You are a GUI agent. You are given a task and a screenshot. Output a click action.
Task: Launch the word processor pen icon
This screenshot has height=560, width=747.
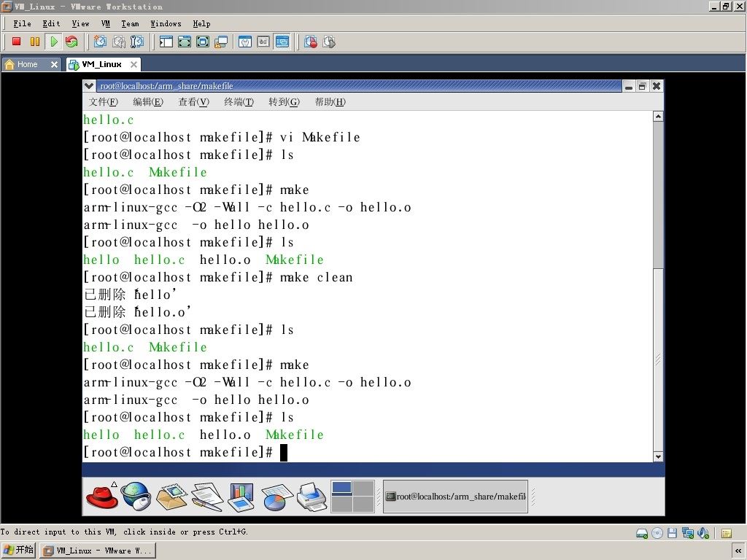point(207,496)
